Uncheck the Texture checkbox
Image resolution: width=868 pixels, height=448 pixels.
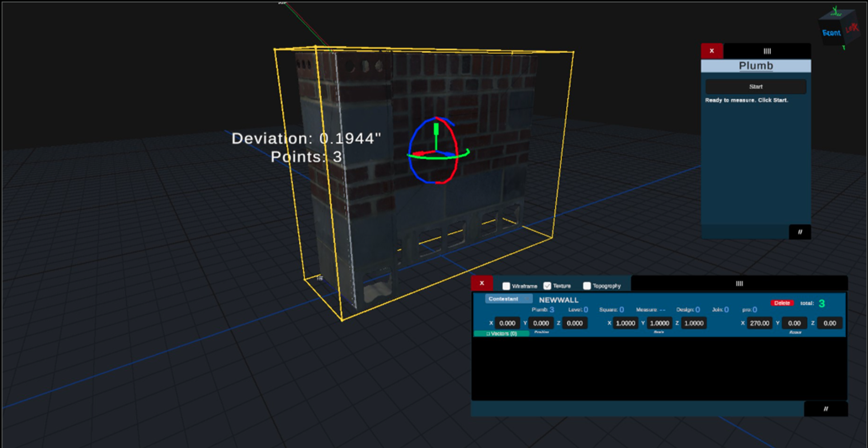547,286
